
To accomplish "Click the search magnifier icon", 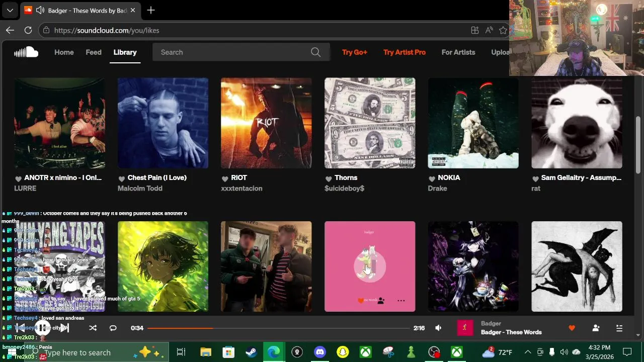I will click(315, 52).
